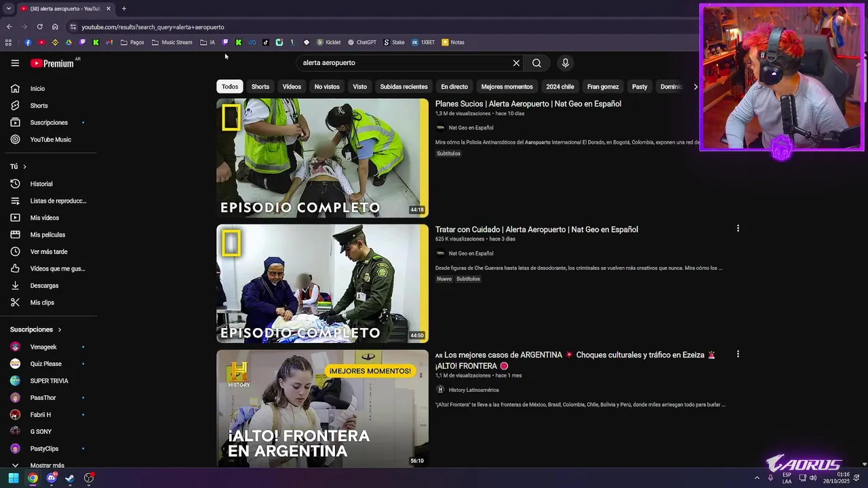Image resolution: width=868 pixels, height=488 pixels.
Task: Open the Notas bookmark
Action: pos(453,42)
